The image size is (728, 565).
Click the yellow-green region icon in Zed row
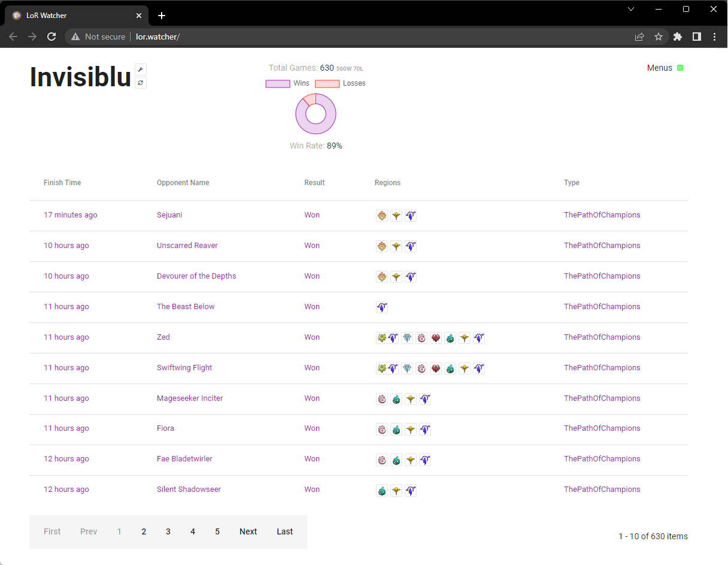[x=381, y=338]
